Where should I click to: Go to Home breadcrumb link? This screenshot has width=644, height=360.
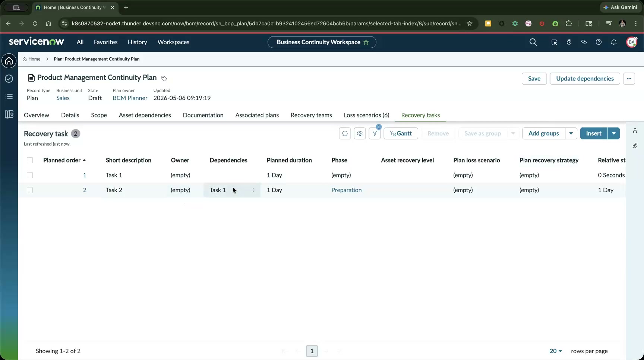click(x=32, y=59)
